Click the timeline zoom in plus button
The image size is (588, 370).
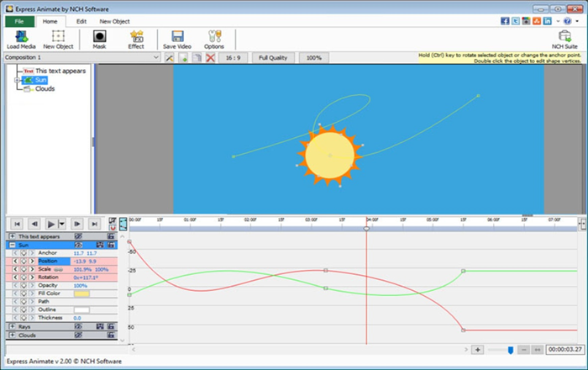478,350
